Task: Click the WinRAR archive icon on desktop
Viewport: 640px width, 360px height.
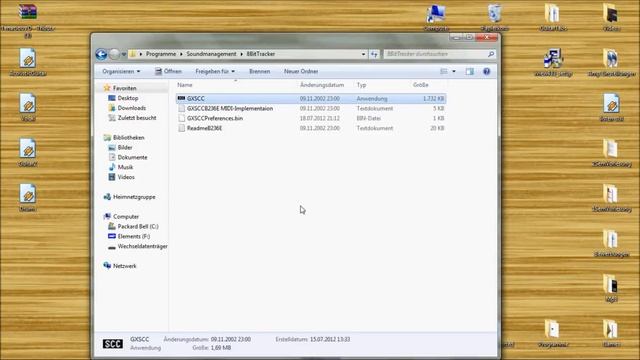Action: click(28, 12)
